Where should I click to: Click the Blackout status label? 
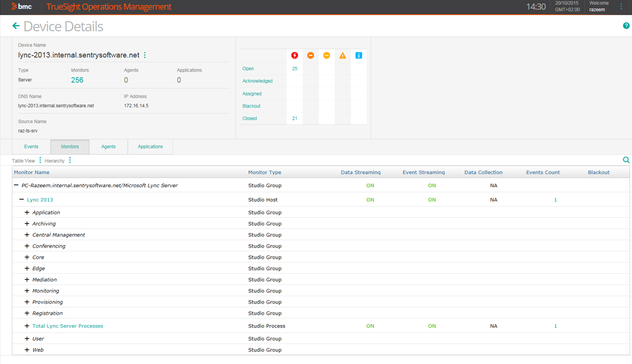coord(251,106)
